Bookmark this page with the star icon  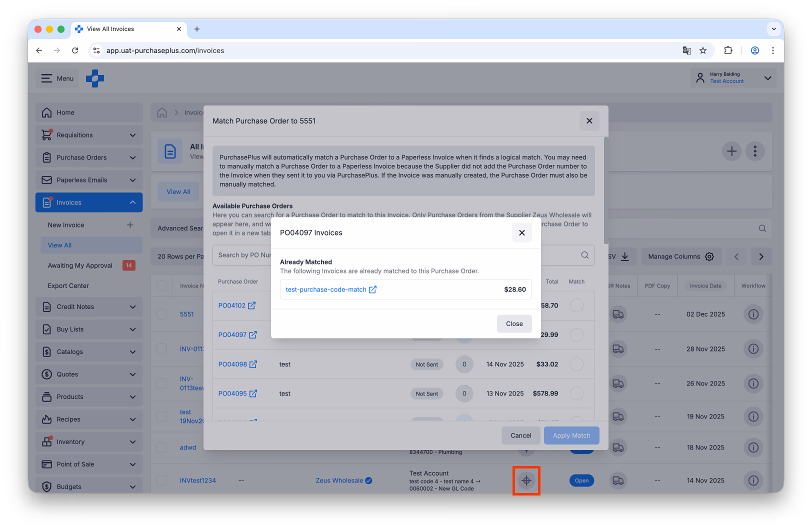point(703,50)
